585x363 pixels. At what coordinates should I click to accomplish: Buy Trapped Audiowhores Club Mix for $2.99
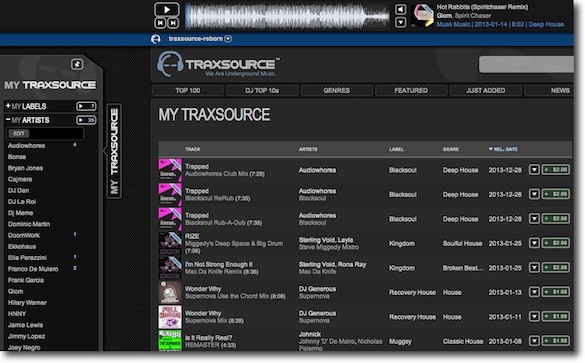[556, 170]
